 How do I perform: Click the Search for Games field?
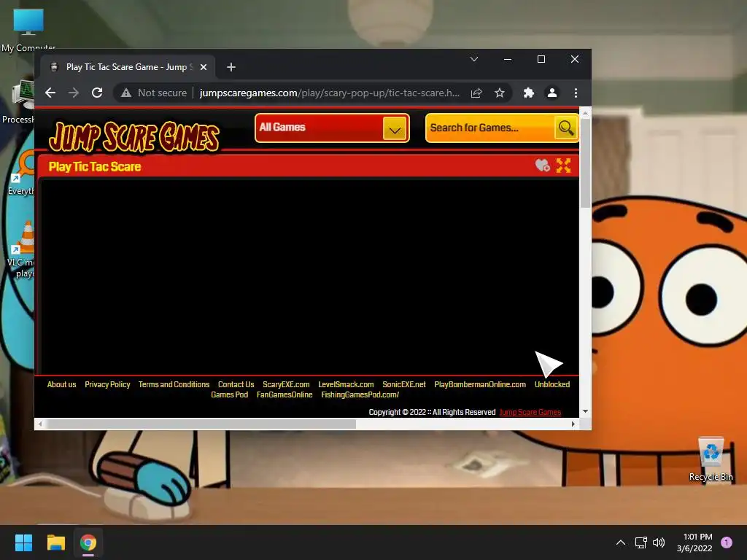490,128
